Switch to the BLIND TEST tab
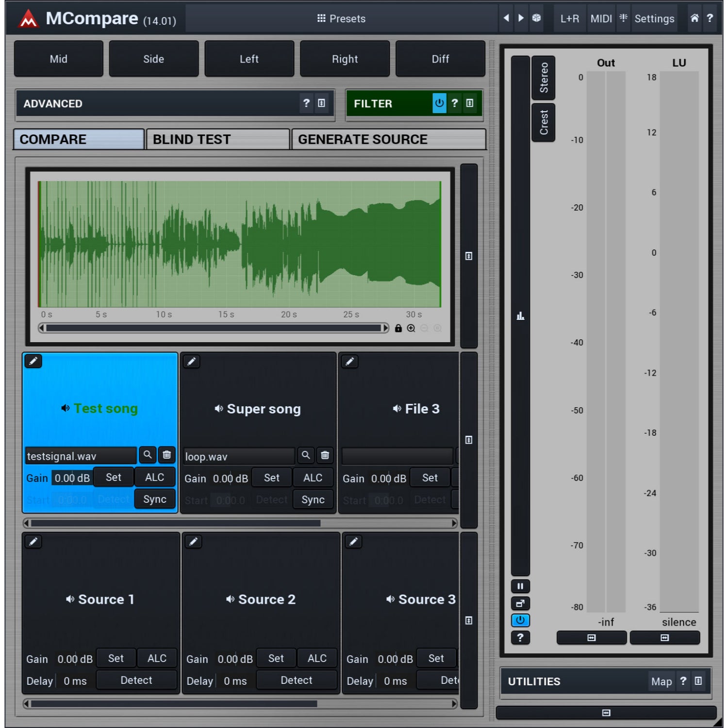 coord(218,139)
